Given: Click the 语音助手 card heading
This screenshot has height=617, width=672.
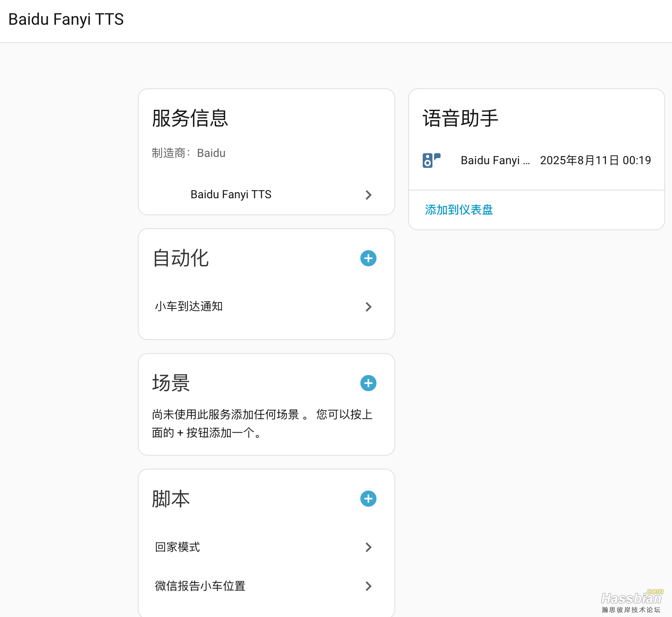Looking at the screenshot, I should 460,118.
